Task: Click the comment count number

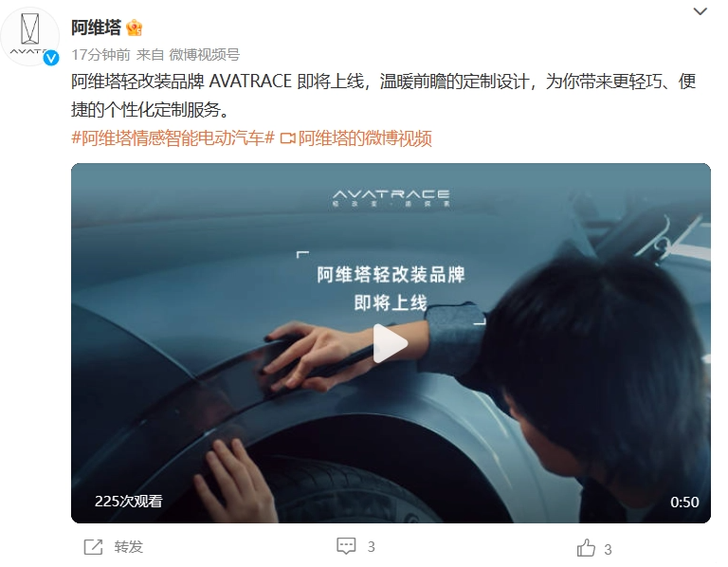Action: coord(371,547)
